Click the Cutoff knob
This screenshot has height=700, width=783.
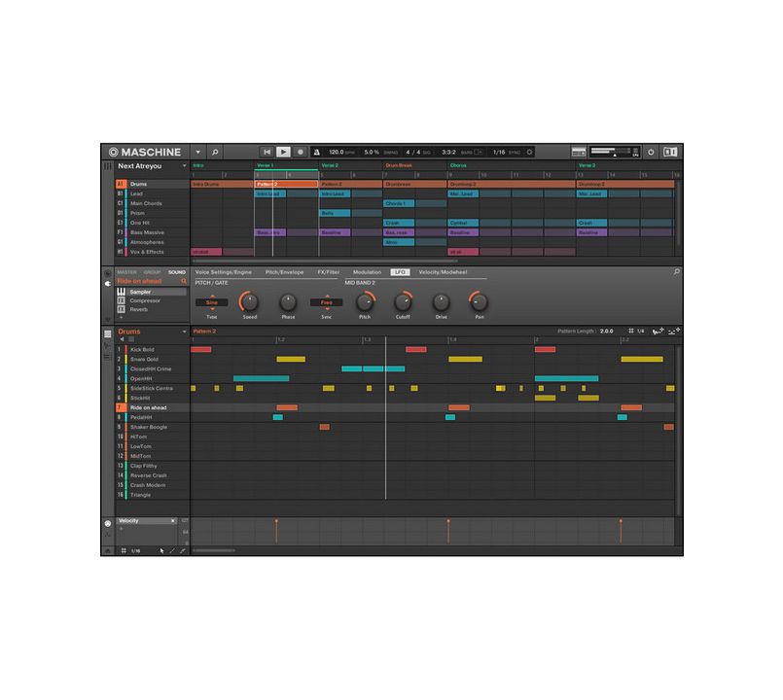[399, 302]
